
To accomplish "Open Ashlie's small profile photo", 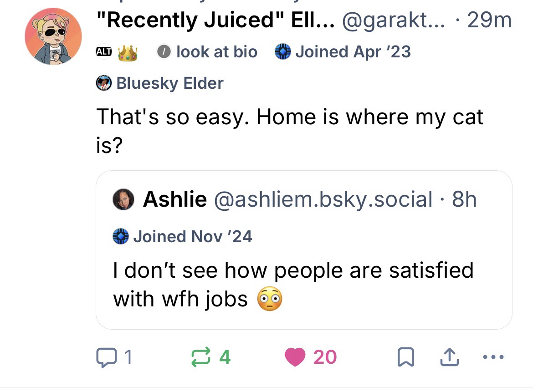I will 123,200.
